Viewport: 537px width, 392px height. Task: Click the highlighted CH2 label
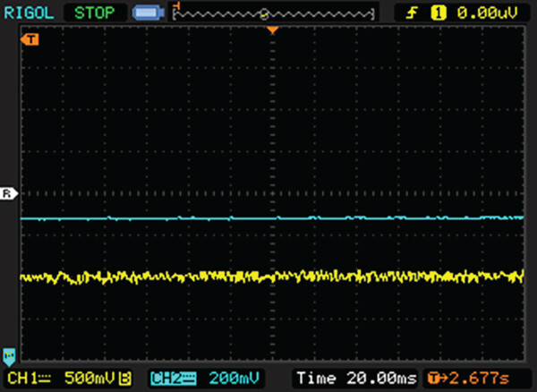point(174,379)
